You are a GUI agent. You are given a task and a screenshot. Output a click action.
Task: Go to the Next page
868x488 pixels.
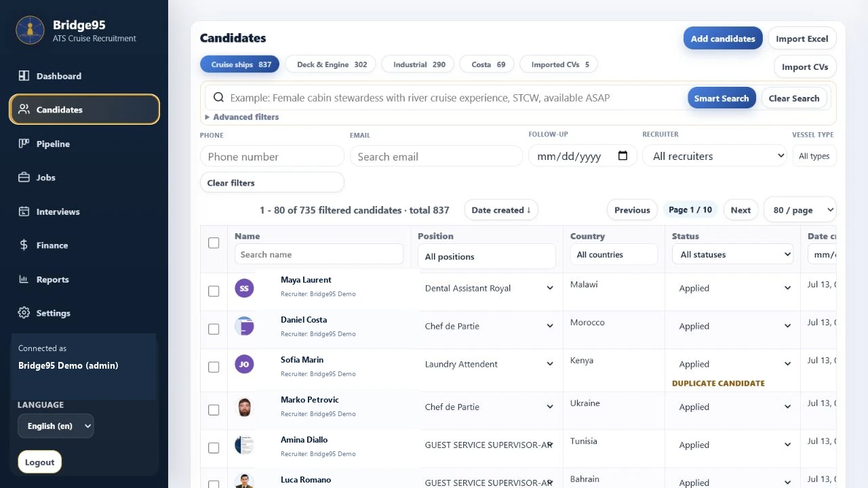[x=741, y=210]
